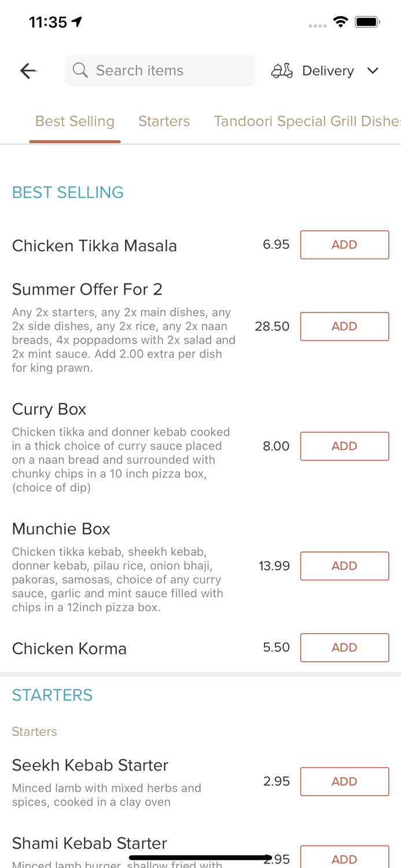
Task: Switch to the Best Selling tab
Action: click(75, 121)
